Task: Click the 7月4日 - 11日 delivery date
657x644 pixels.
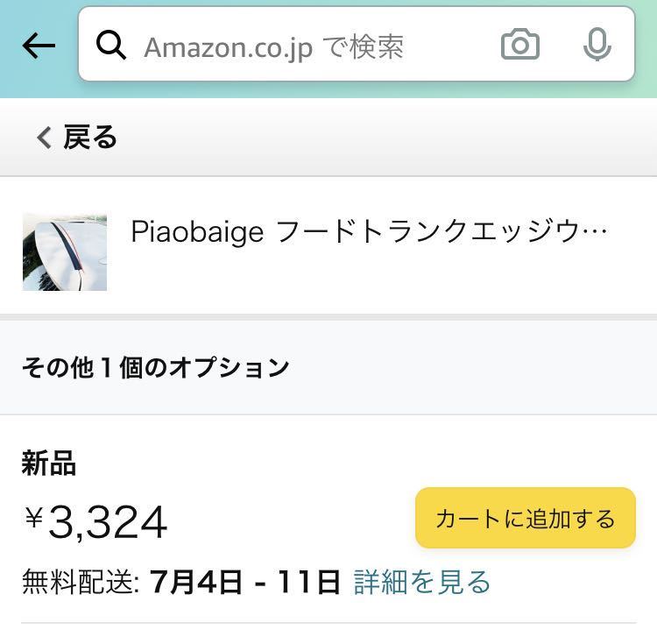Action: click(245, 582)
